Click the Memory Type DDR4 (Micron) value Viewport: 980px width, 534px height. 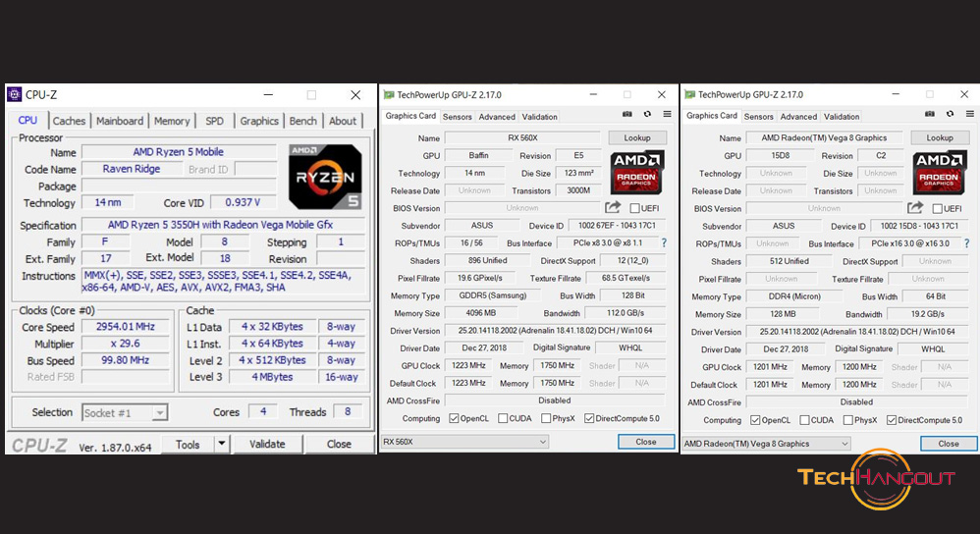[793, 296]
